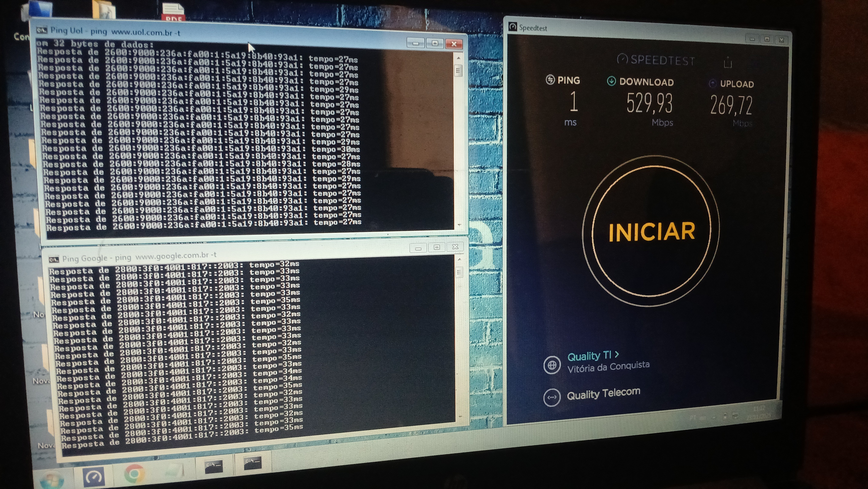Minimize the Speedtest window

(x=752, y=39)
